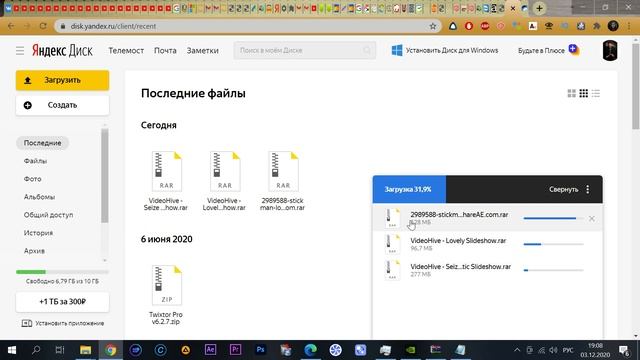
Task: Click progress bar of VideoHive - Seiz...tic Slideshow.rar
Action: (553, 270)
